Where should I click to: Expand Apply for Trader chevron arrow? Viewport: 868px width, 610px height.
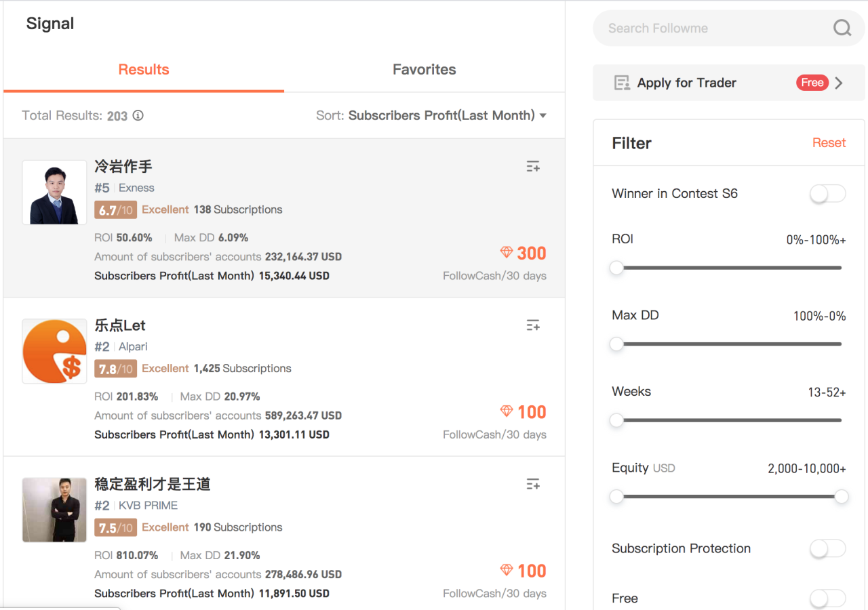(x=840, y=83)
